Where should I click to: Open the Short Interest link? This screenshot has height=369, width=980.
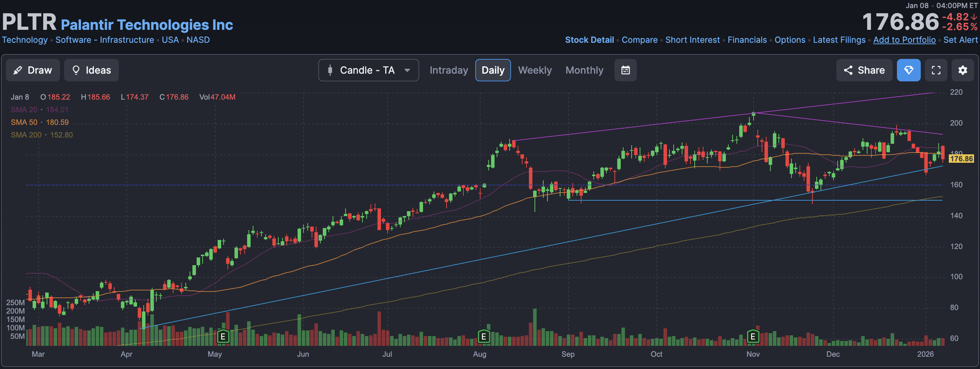692,40
